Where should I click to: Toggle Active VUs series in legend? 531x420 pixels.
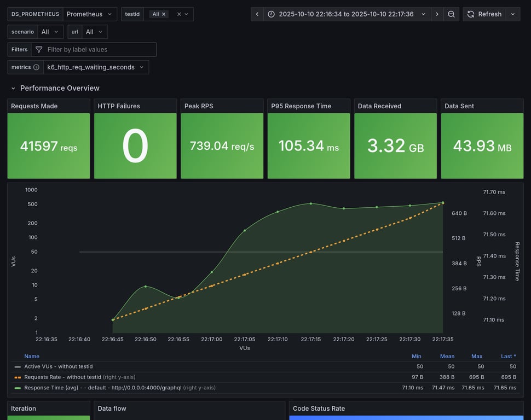pyautogui.click(x=58, y=366)
